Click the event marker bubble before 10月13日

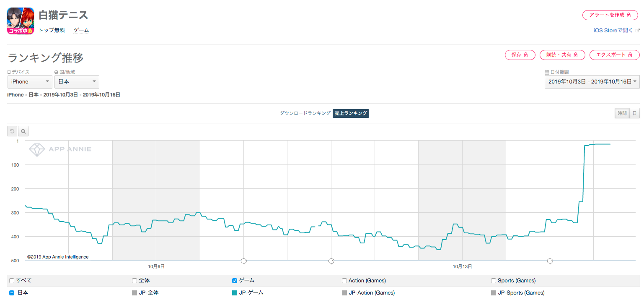(x=331, y=261)
